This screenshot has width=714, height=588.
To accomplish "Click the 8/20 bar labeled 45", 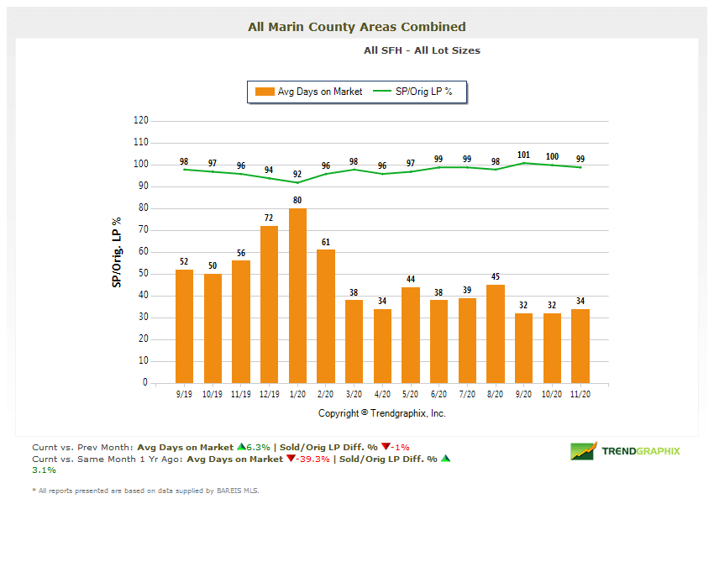I will (496, 333).
